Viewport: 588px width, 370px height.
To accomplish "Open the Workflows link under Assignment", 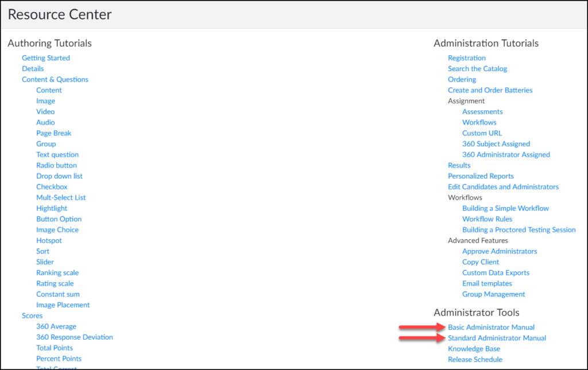I will [x=479, y=122].
